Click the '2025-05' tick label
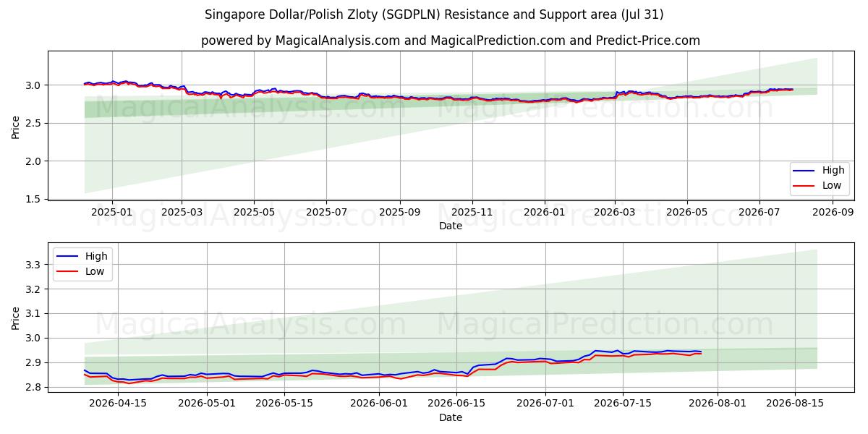Screen dimensions: 868x434 coord(254,212)
